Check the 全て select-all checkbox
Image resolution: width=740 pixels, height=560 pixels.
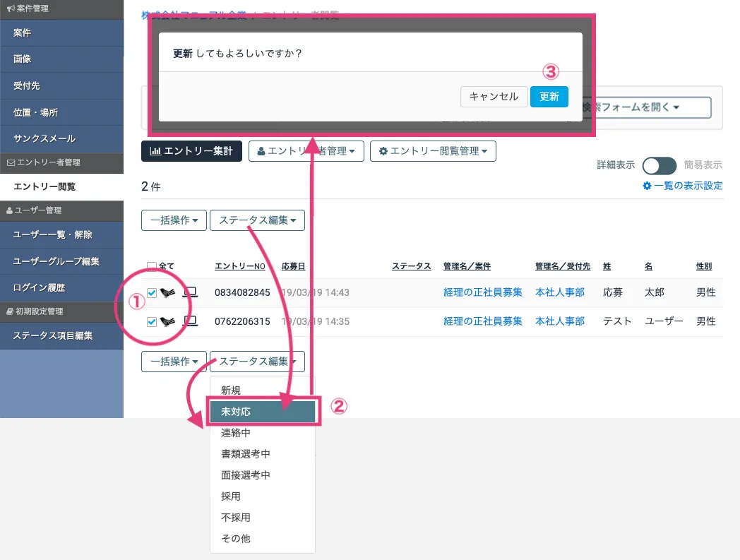coord(152,266)
